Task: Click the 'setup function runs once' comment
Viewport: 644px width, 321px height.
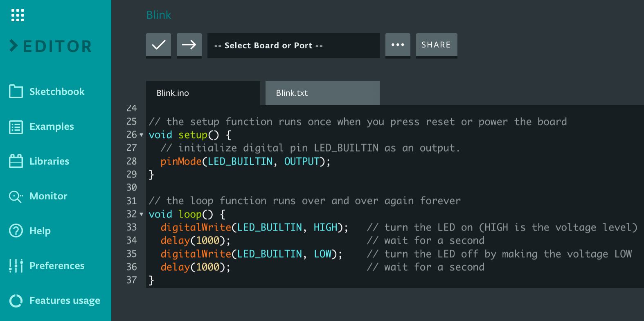Action: click(358, 122)
